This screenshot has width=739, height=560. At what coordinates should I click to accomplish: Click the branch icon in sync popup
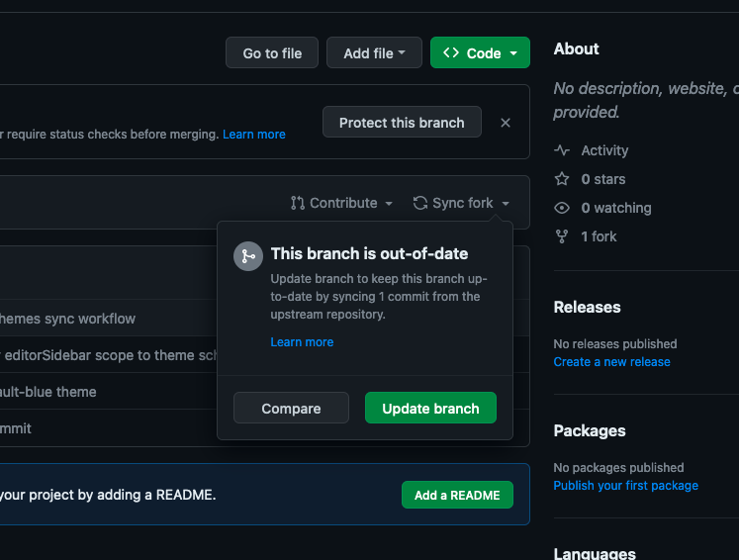[x=248, y=256]
